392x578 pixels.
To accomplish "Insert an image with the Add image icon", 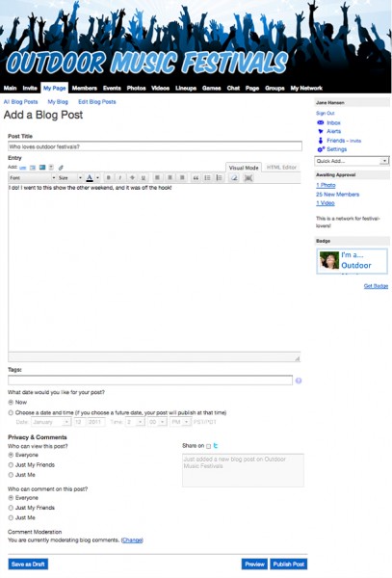I will click(x=33, y=168).
